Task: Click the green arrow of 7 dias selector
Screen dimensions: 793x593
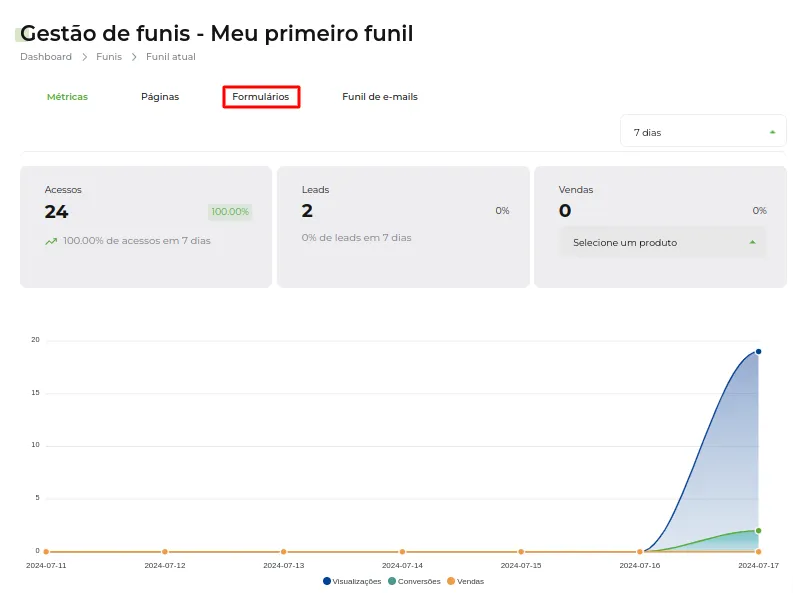Action: click(772, 132)
